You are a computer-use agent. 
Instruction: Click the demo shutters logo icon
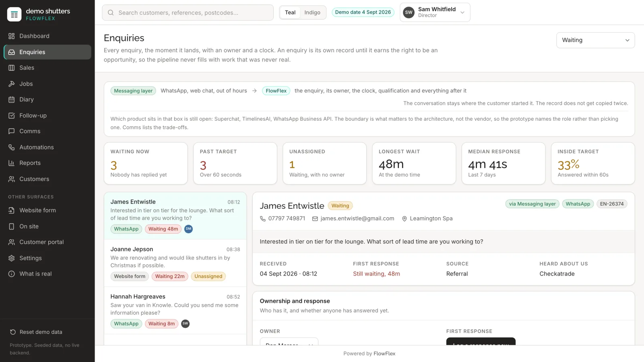pos(14,14)
